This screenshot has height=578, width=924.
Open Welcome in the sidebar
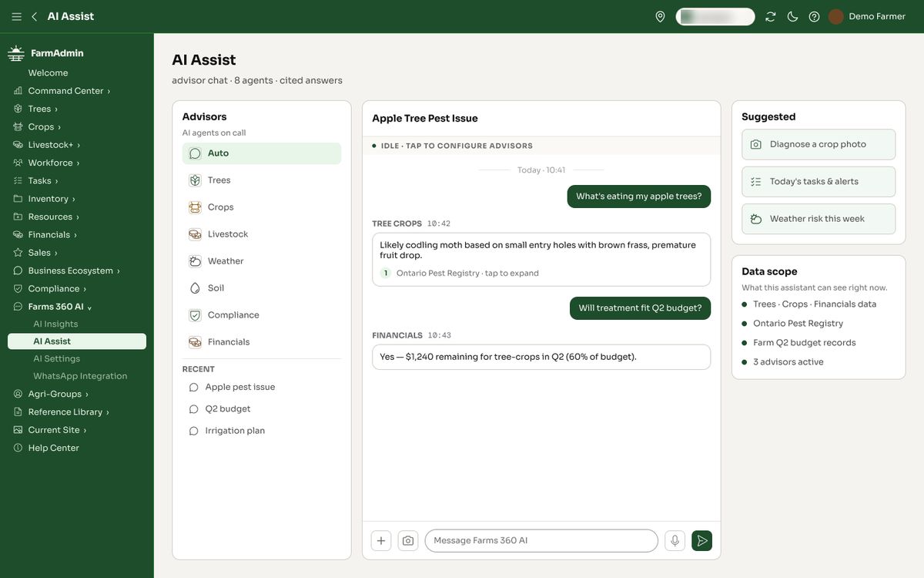click(48, 73)
